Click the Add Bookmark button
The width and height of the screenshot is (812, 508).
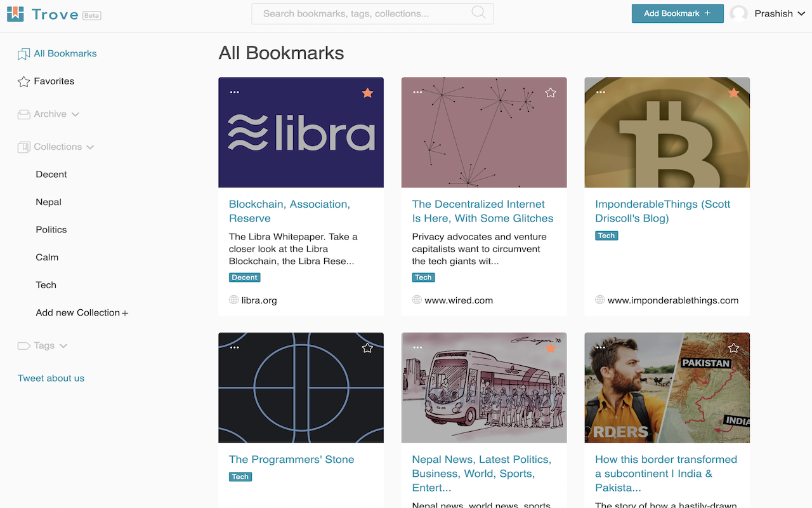[x=678, y=13]
